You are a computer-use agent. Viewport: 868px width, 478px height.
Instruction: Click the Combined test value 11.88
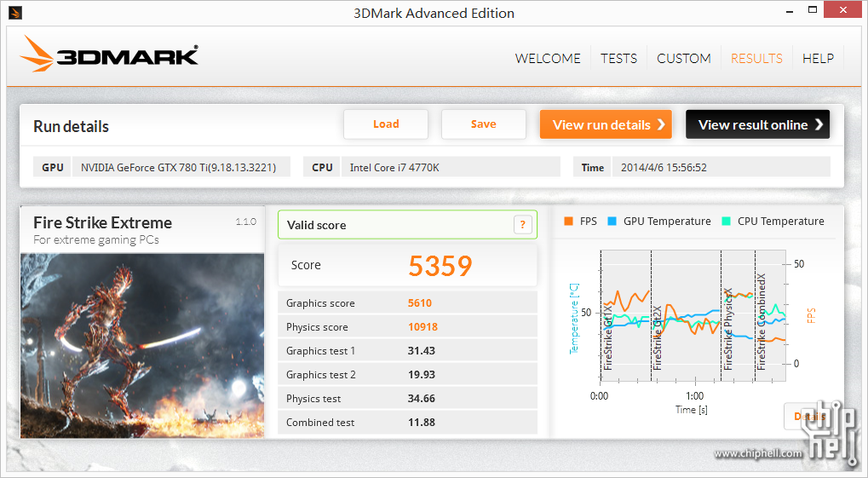point(422,422)
